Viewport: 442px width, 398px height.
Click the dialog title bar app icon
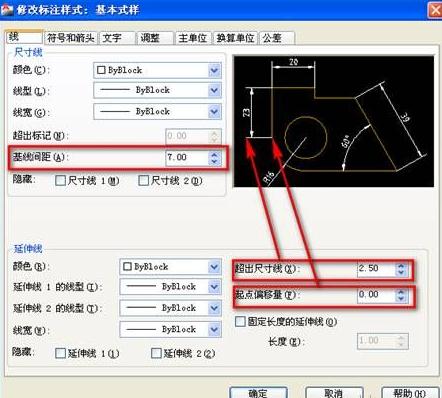pos(7,9)
